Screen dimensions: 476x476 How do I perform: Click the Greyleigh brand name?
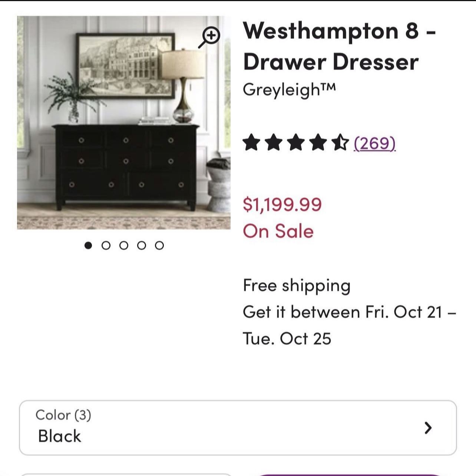289,87
